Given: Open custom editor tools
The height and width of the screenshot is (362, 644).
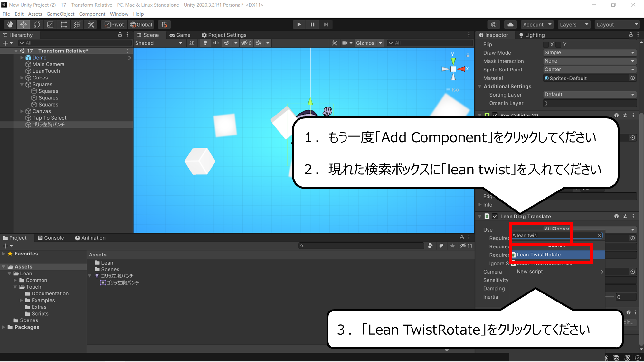Looking at the screenshot, I should [x=91, y=24].
